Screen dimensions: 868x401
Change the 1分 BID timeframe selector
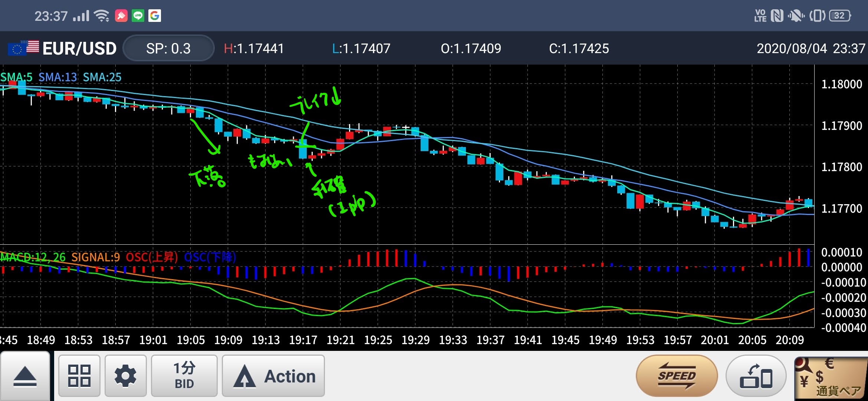coord(184,376)
